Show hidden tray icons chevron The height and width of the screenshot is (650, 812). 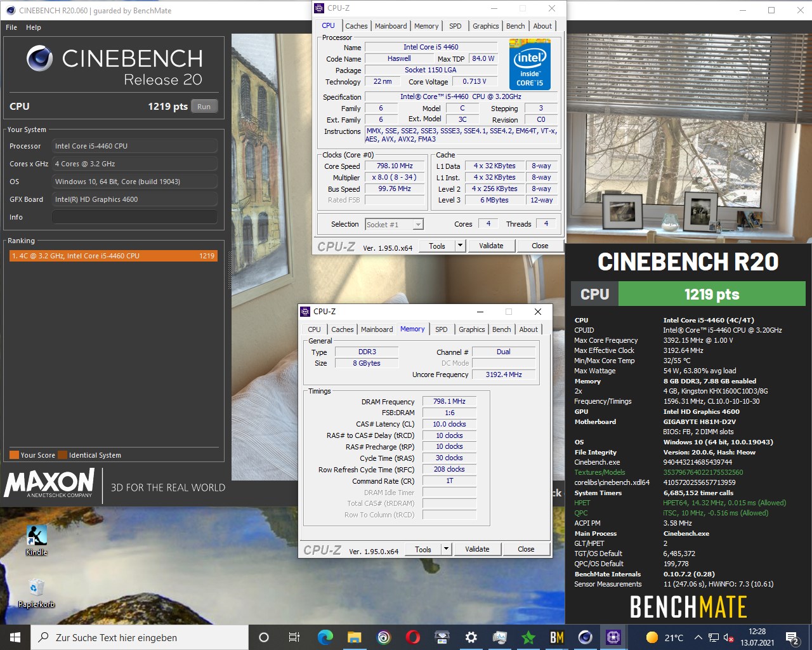pos(698,637)
